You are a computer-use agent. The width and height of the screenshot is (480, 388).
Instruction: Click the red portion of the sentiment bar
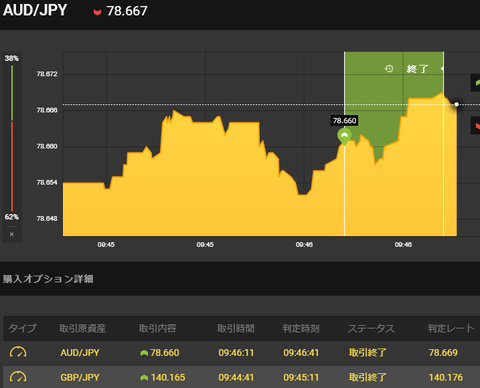click(x=12, y=166)
